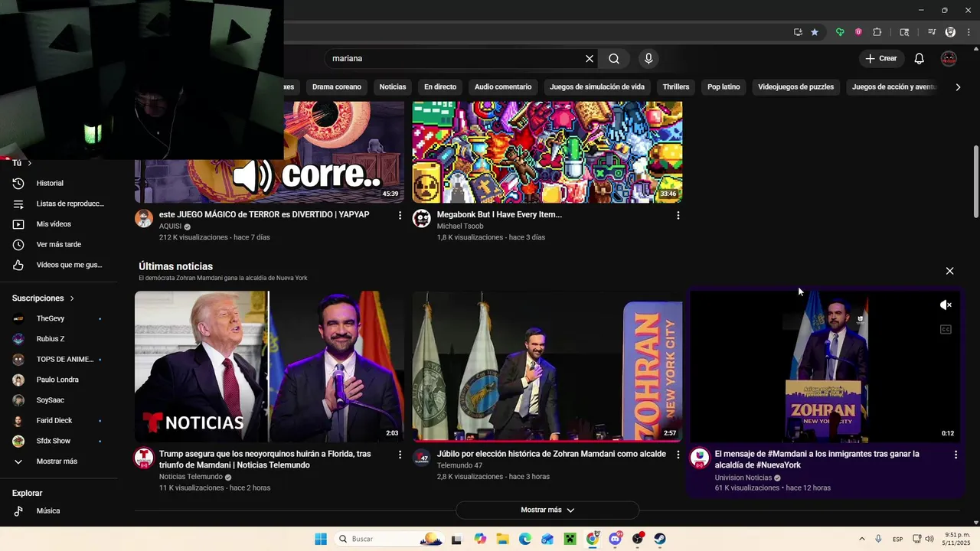Select the Pop latino chip
Viewport: 980px width, 551px height.
click(724, 87)
